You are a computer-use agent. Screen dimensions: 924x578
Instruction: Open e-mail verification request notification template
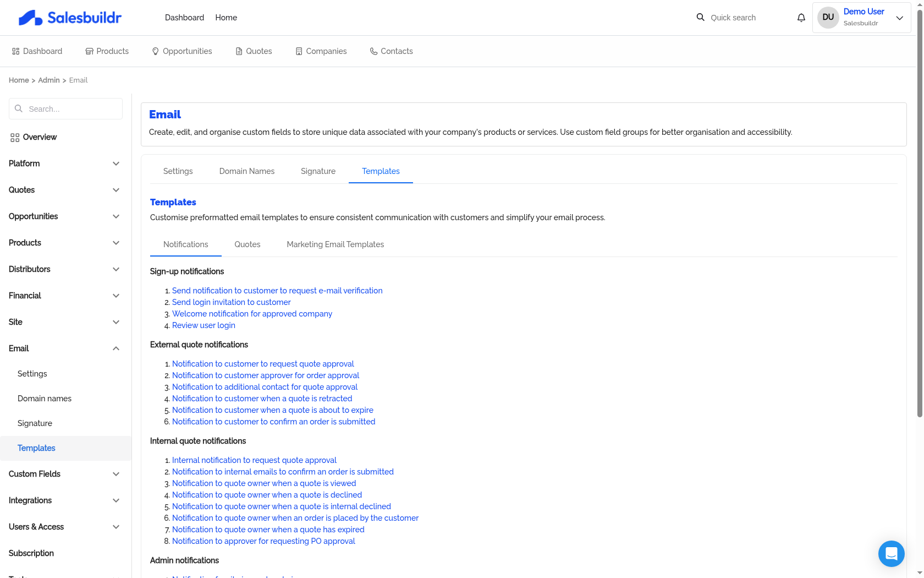point(277,291)
